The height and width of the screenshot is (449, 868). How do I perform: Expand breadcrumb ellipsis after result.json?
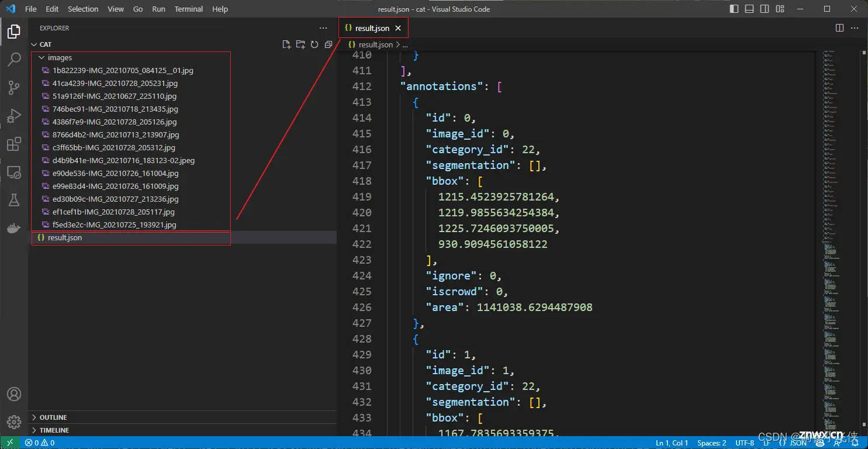point(405,44)
